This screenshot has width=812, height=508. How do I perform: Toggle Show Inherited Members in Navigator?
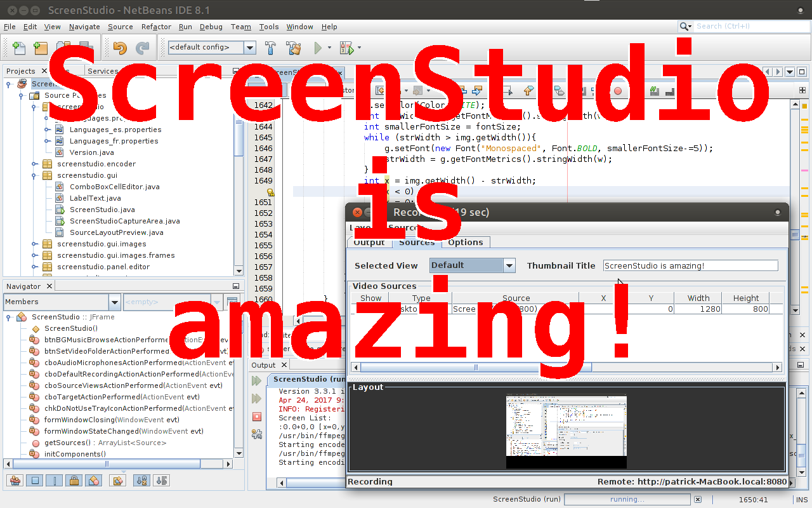point(16,481)
